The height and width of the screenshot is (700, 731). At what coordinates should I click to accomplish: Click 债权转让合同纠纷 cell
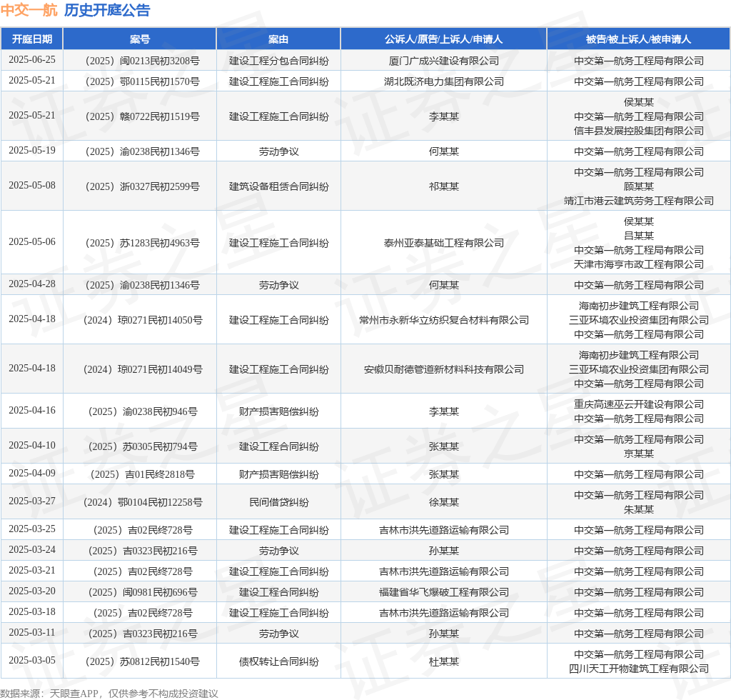(279, 661)
